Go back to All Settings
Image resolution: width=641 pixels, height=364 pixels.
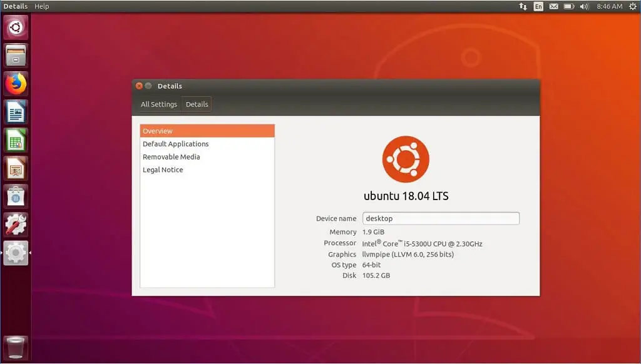(158, 104)
